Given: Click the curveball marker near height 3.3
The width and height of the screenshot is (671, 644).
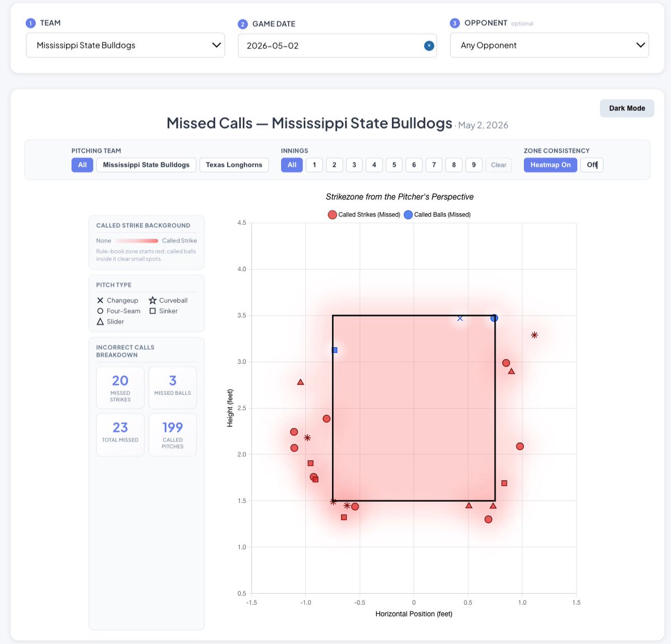Looking at the screenshot, I should pos(535,335).
